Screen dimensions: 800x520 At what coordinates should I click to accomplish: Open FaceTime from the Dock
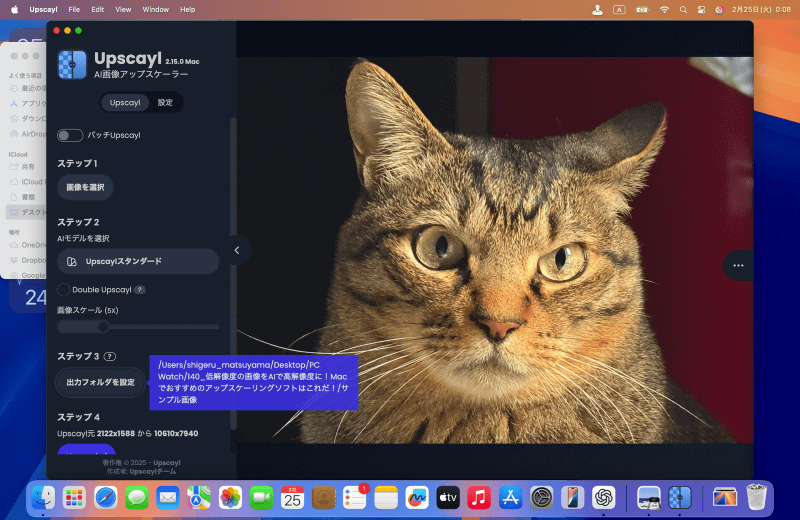pos(261,498)
